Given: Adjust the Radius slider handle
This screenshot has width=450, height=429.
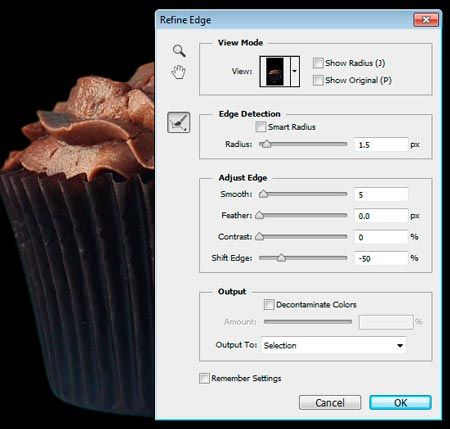Looking at the screenshot, I should click(266, 144).
